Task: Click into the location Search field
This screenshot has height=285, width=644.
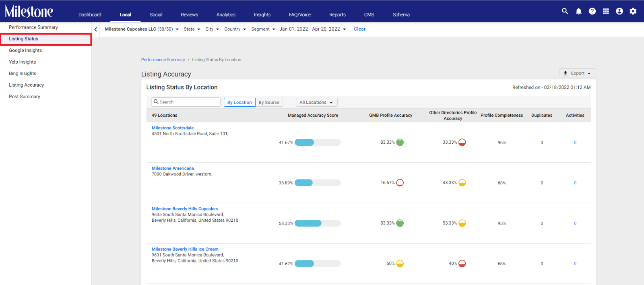Action: coord(186,102)
